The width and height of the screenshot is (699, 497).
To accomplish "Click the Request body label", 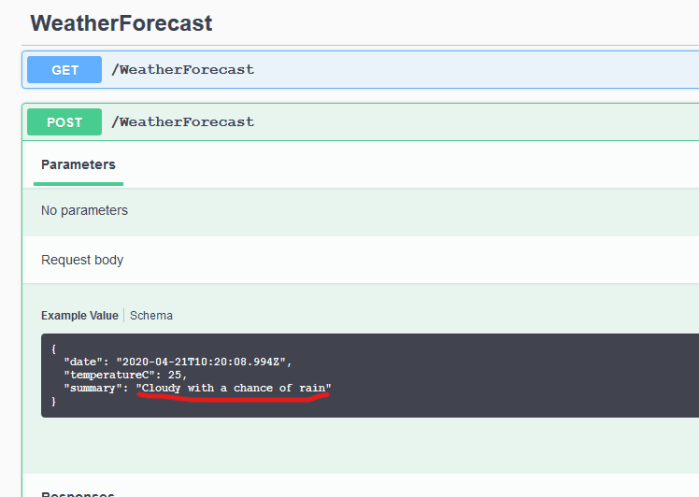I will pos(82,260).
